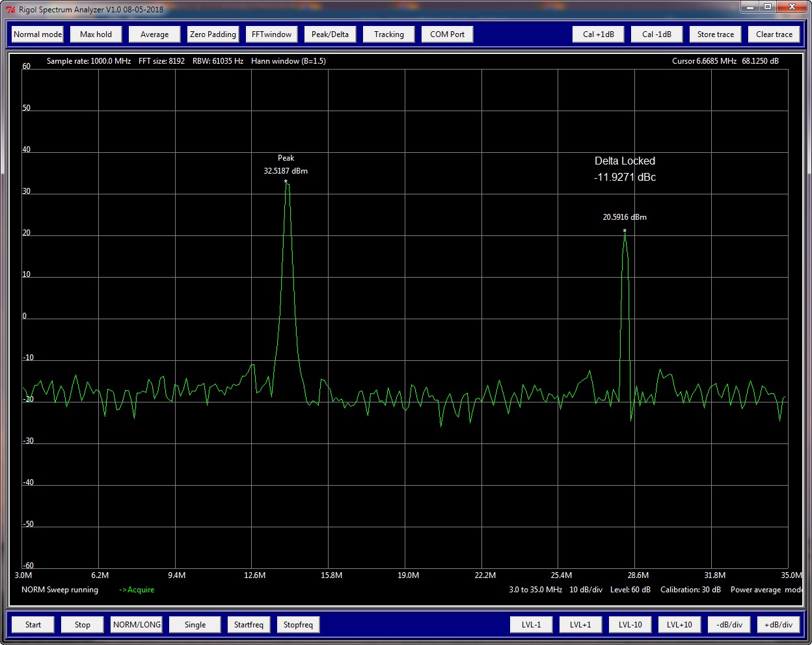
Task: Decrease scale with -dB/div
Action: point(729,625)
